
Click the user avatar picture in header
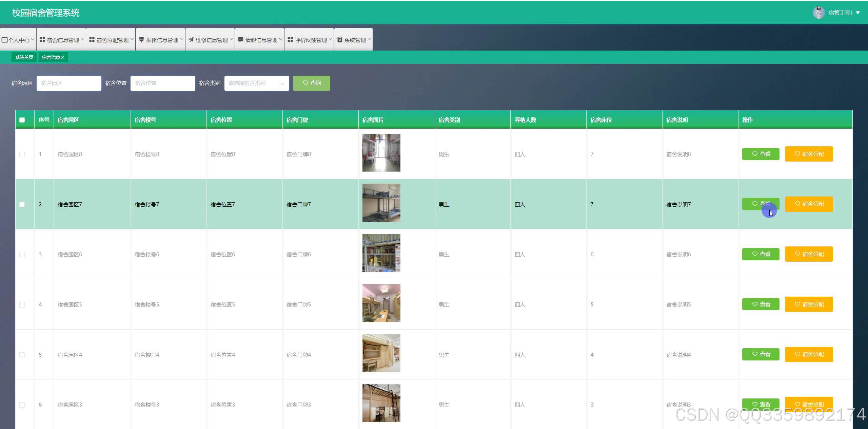pyautogui.click(x=818, y=13)
